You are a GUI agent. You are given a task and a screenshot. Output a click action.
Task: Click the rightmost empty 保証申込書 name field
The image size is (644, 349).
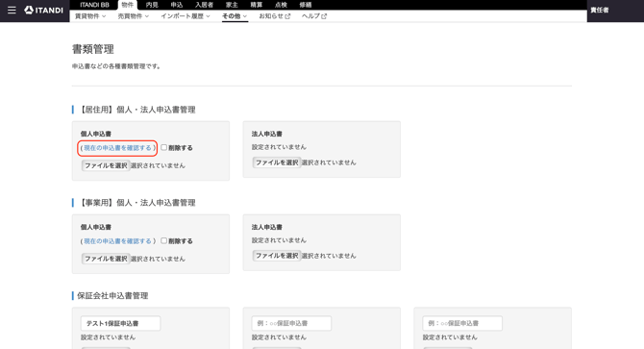(x=462, y=324)
